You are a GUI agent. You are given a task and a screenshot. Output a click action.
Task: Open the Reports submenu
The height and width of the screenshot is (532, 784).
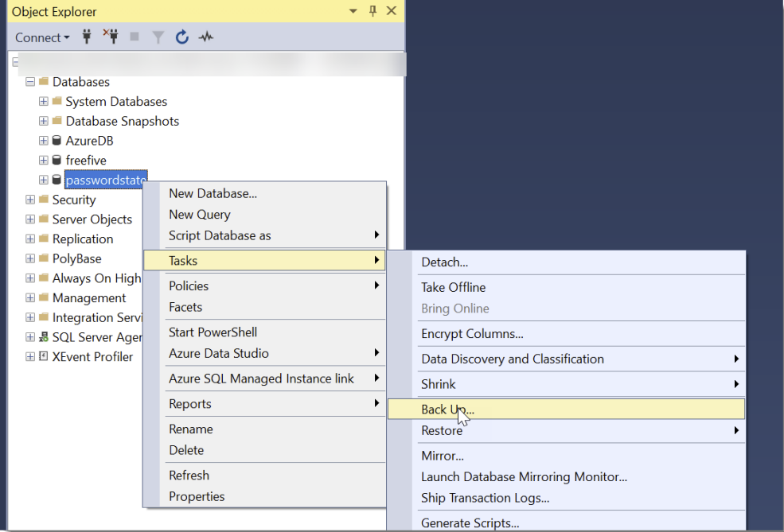tap(264, 404)
